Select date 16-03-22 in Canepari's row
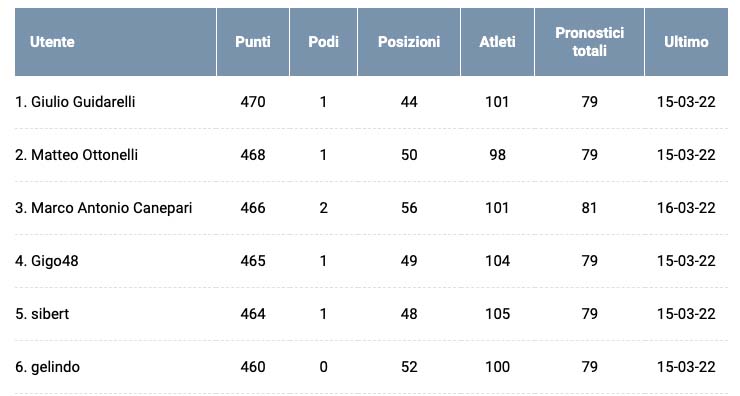 click(686, 208)
